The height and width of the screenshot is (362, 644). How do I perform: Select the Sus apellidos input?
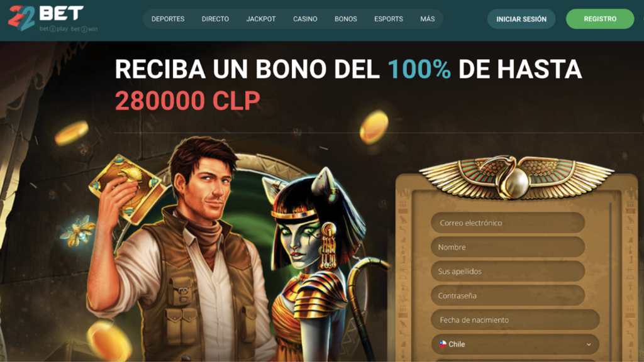(x=508, y=271)
